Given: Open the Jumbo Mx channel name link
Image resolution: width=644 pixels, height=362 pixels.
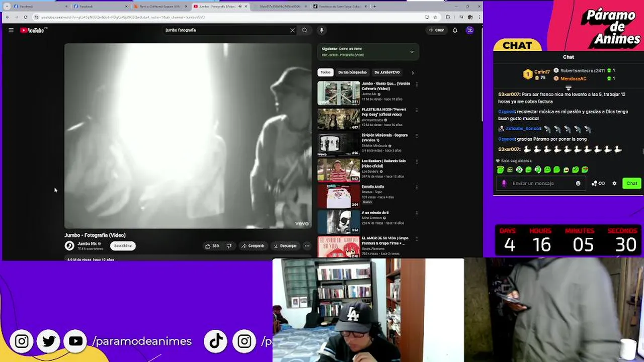Looking at the screenshot, I should pos(87,243).
